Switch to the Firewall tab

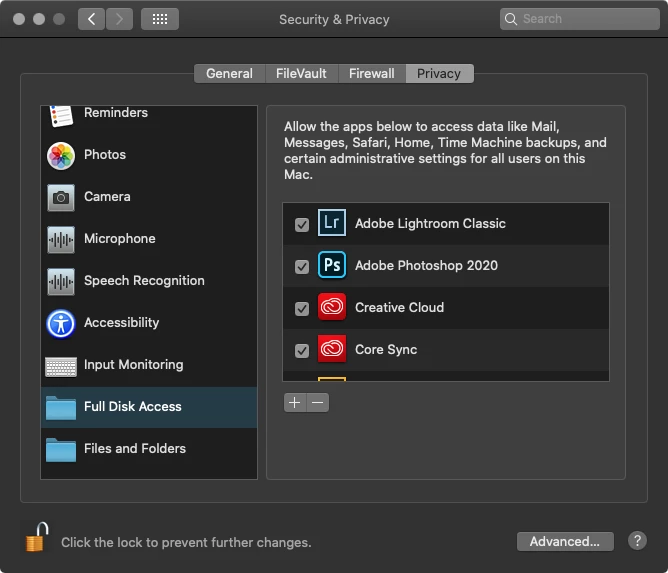coord(372,73)
